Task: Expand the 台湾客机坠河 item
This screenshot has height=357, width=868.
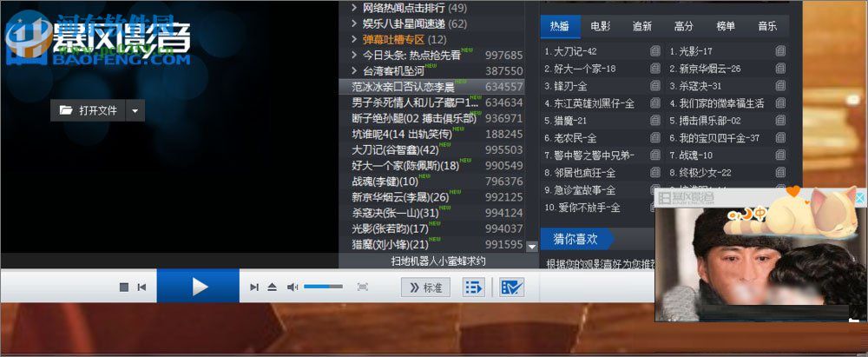Action: 354,71
